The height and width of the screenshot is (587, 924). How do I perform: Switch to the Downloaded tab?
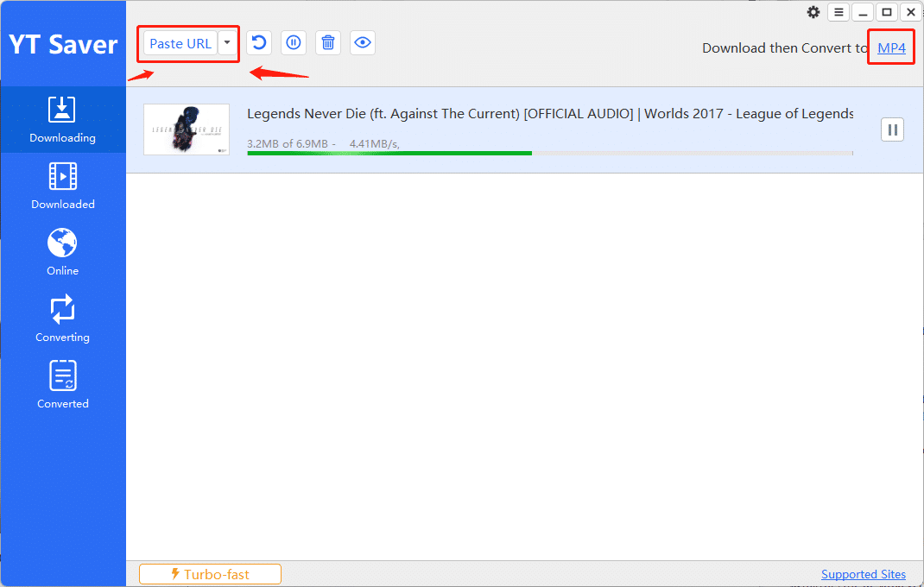(x=62, y=186)
